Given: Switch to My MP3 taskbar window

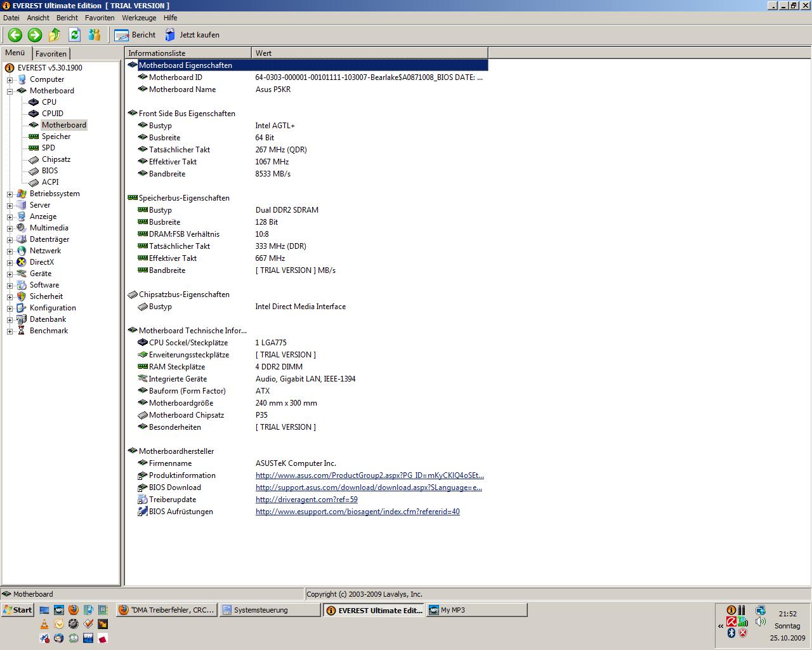Looking at the screenshot, I should 476,610.
